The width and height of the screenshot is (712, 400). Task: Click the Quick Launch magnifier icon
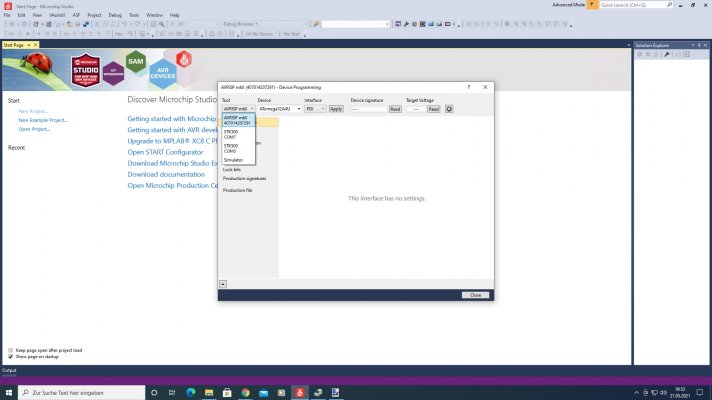tap(669, 5)
